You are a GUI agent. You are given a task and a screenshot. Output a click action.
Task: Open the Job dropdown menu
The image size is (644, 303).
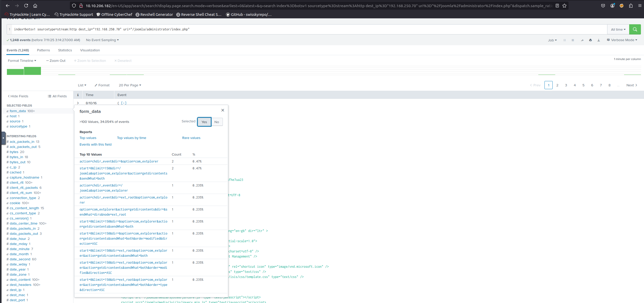point(552,40)
